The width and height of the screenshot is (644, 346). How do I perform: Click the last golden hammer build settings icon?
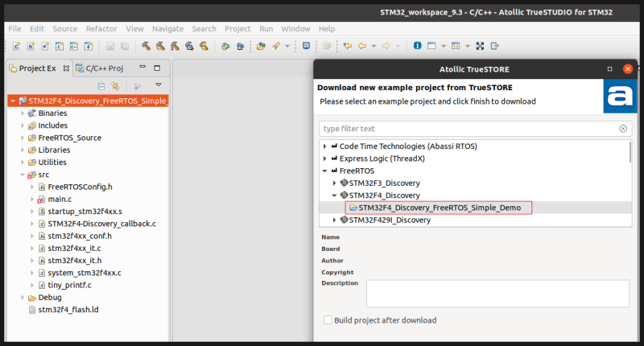tap(204, 46)
